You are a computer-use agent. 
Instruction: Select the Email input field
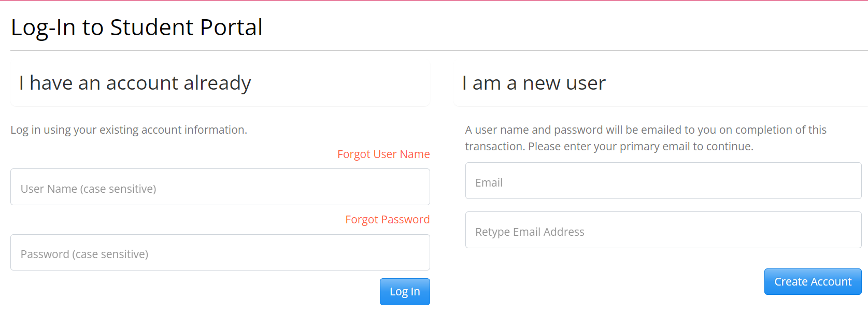[x=663, y=181]
